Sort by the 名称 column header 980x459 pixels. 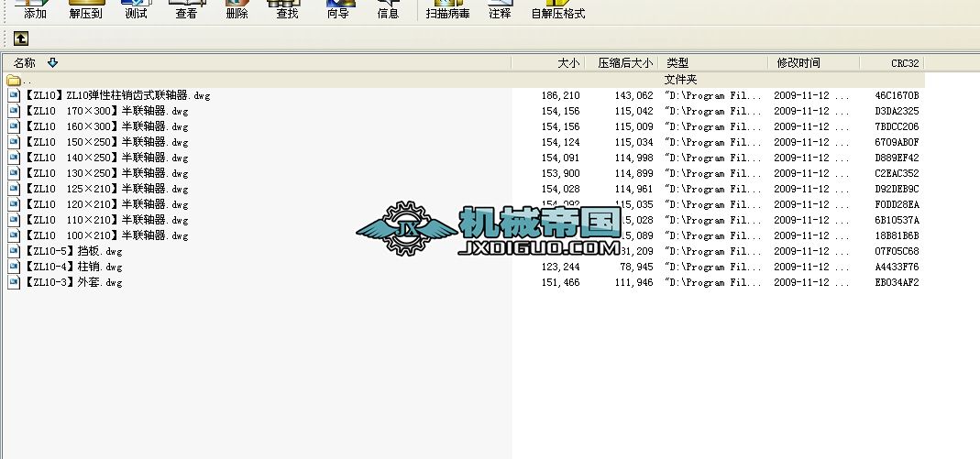(257, 62)
